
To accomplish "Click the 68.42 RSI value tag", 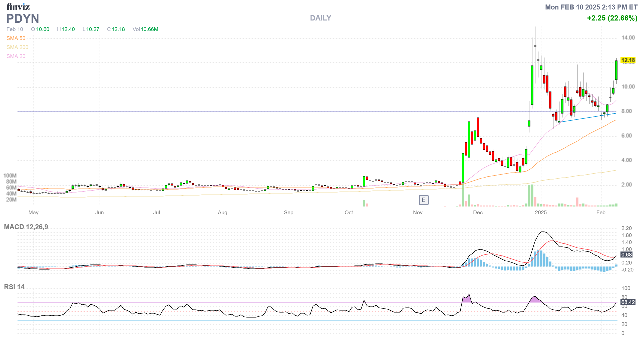I will tap(628, 302).
